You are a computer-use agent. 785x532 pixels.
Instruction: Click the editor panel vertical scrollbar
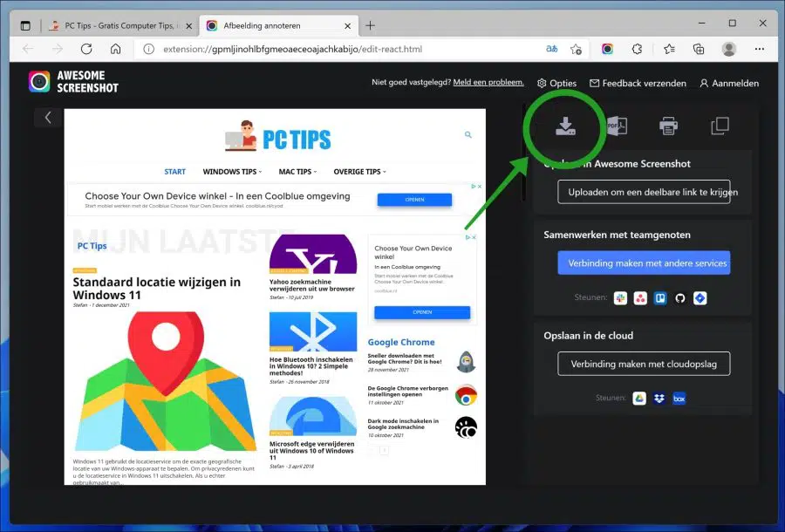click(523, 153)
